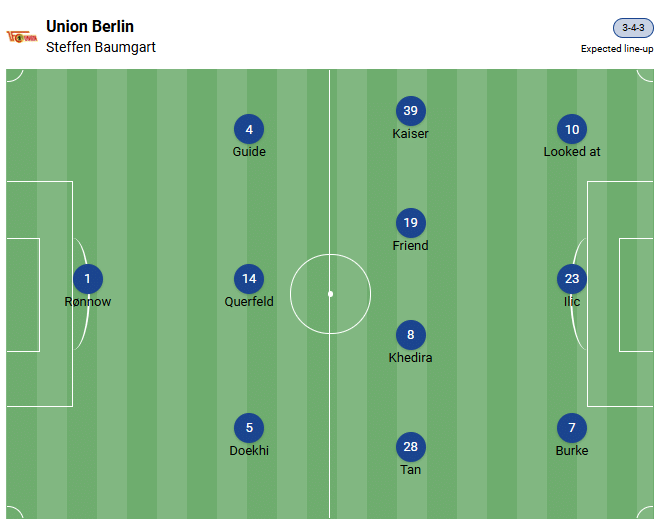Screen dimensions: 660x525
Task: Select goalkeeper Rønnow's number 1 marker
Action: coord(88,279)
